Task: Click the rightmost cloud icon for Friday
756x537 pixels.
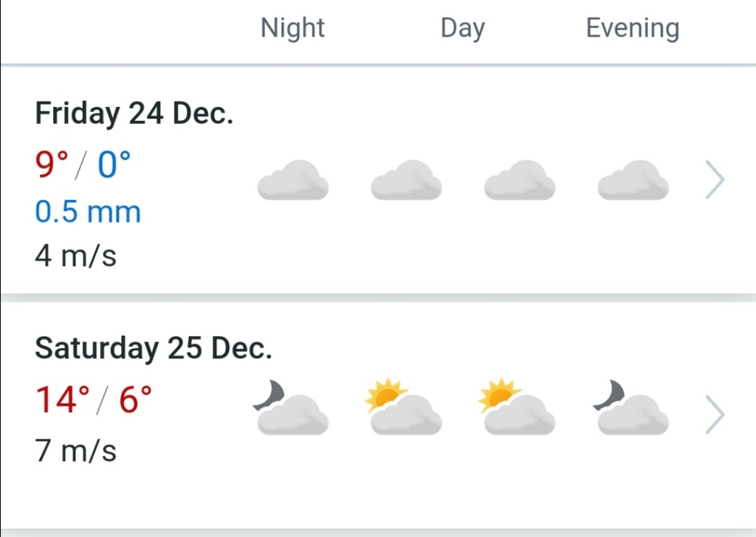Action: pos(633,180)
